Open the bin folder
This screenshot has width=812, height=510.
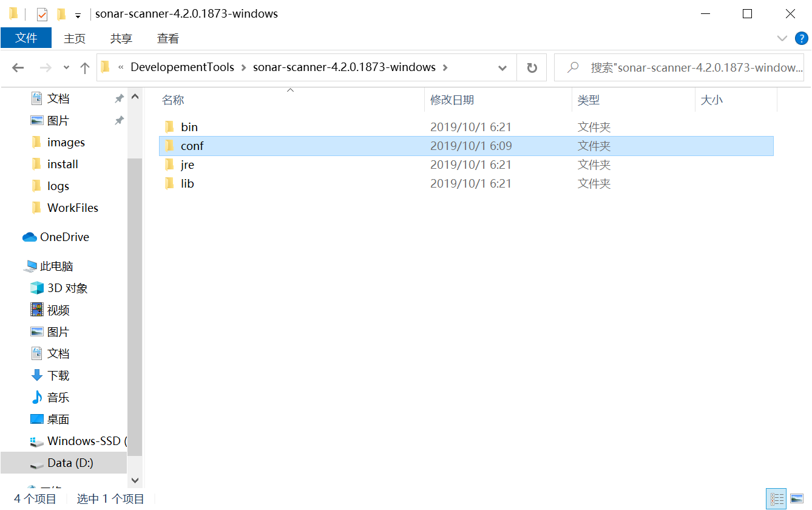coord(188,126)
